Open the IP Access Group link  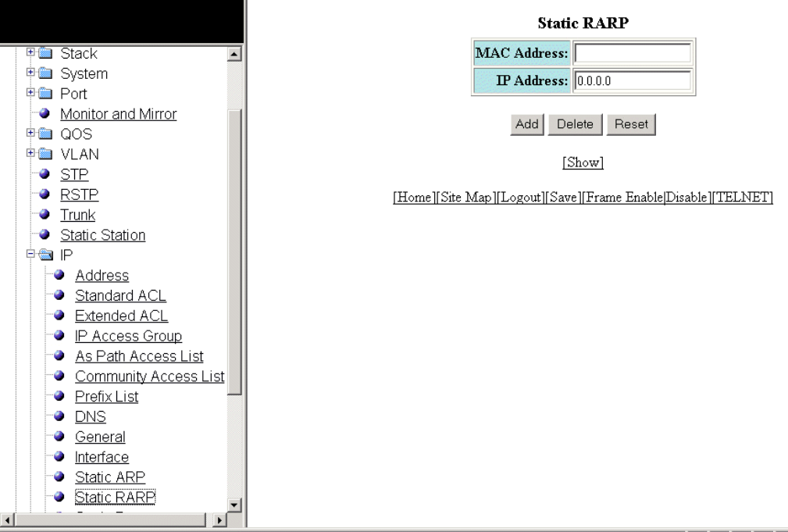click(128, 336)
